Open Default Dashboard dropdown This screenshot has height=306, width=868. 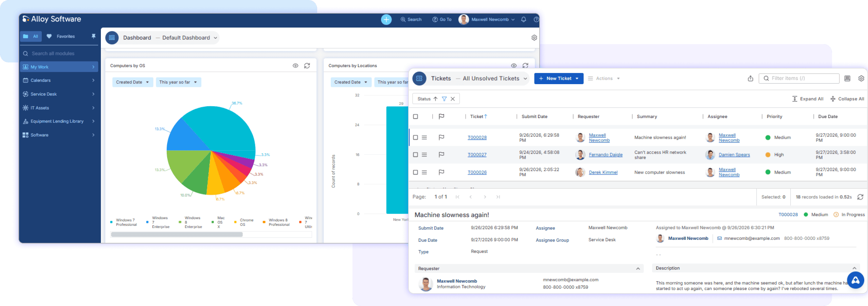pos(190,38)
